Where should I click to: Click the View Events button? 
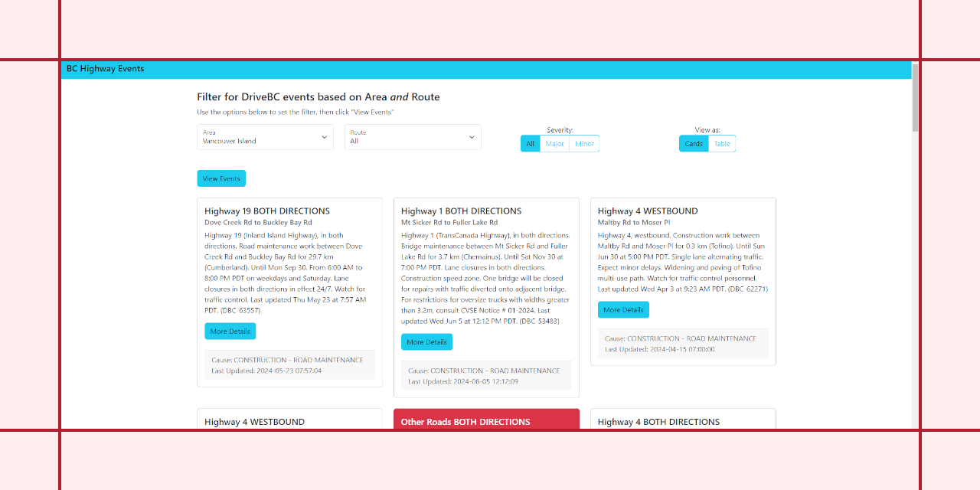[220, 178]
